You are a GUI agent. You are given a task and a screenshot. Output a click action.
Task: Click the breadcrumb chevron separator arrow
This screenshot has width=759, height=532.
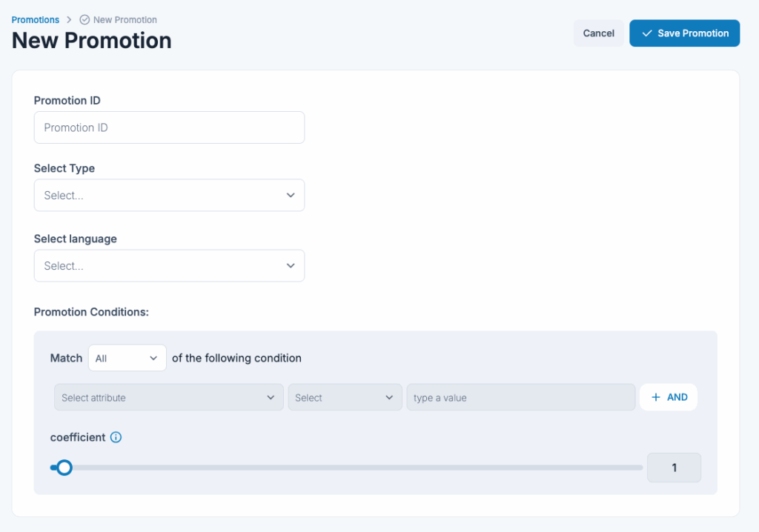coord(69,20)
